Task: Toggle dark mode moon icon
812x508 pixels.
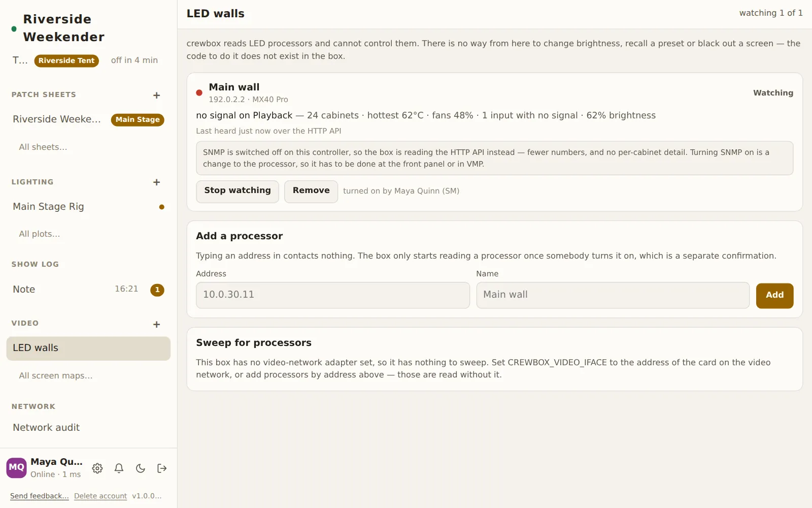Action: coord(141,468)
